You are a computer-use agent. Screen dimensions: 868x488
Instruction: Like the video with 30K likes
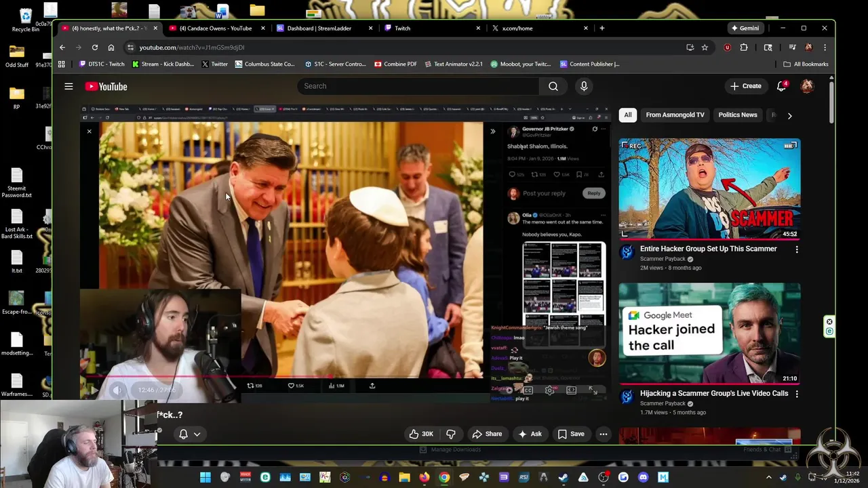point(420,434)
